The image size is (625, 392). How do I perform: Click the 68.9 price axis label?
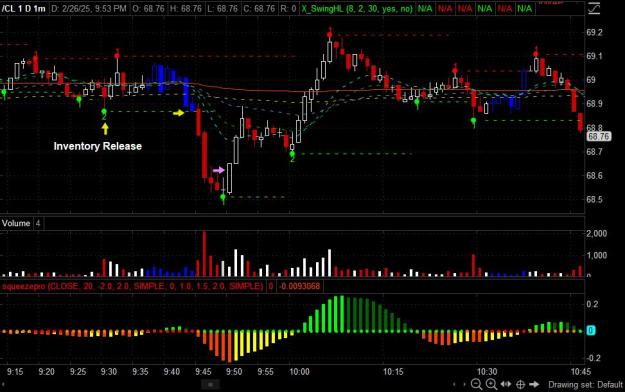(594, 104)
